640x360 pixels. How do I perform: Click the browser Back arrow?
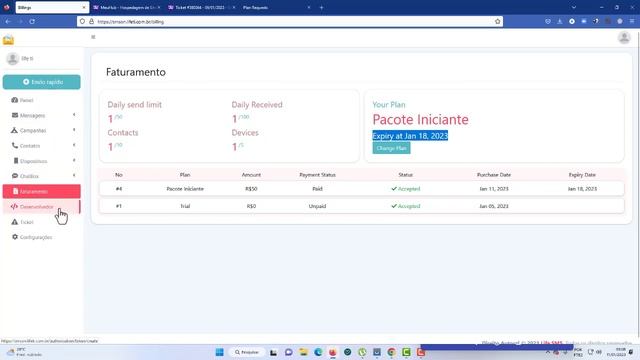[x=8, y=22]
